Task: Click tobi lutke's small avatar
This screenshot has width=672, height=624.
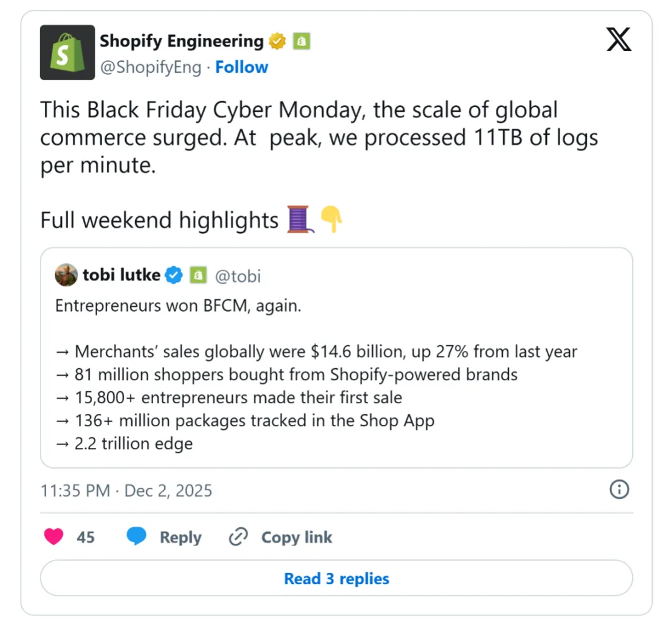Action: [x=66, y=275]
